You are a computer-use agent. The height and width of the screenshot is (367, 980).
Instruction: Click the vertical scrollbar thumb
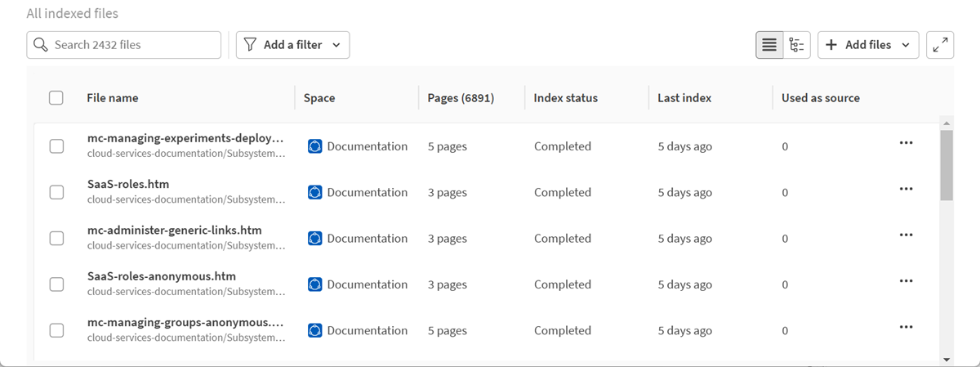947,163
